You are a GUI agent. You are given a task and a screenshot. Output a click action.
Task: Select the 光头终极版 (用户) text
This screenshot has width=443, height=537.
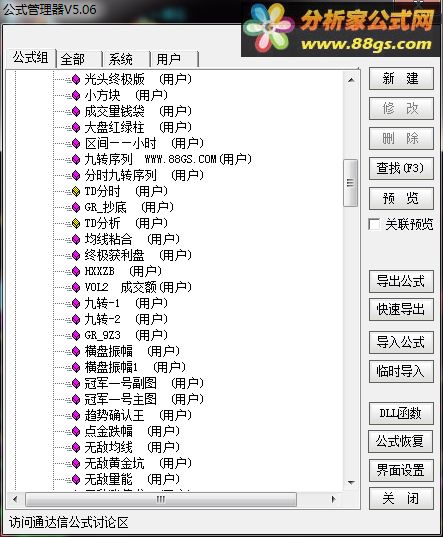click(138, 79)
